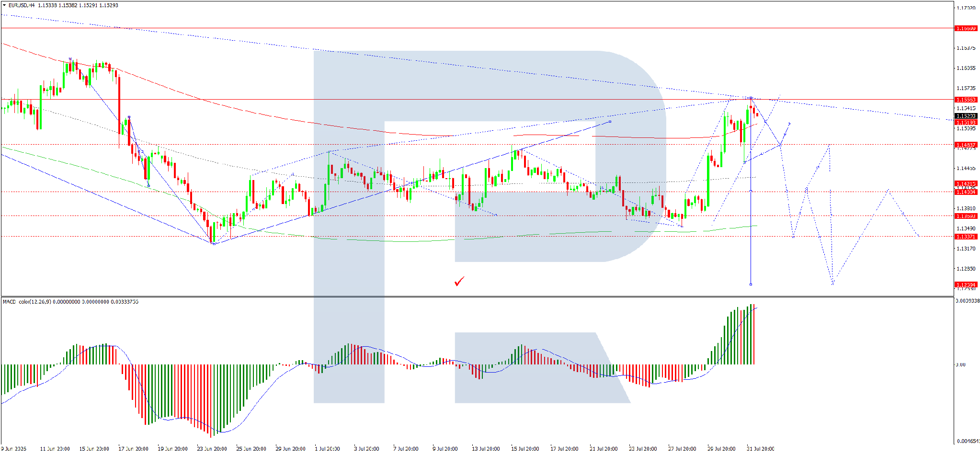The width and height of the screenshot is (980, 454).
Task: Click the 23 Jun 20:00 date label
Action: [212, 449]
